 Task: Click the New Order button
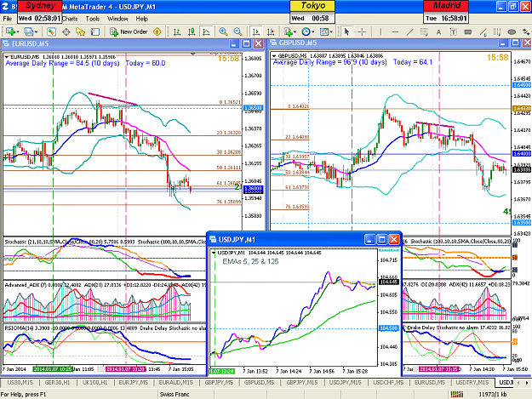129,31
